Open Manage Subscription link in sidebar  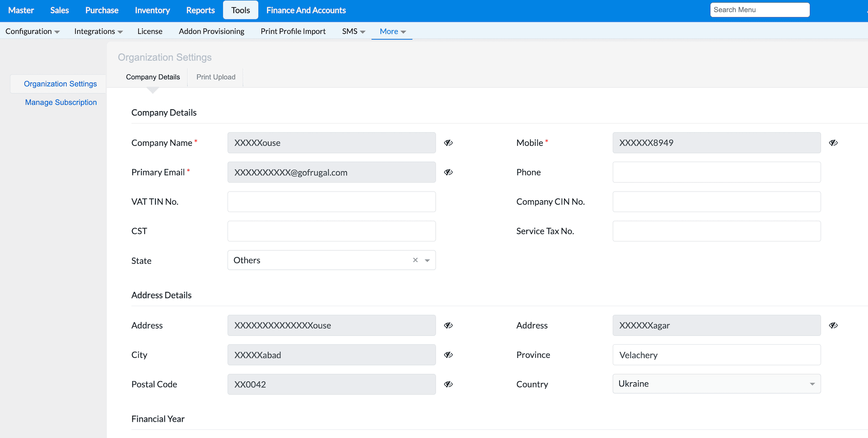61,102
